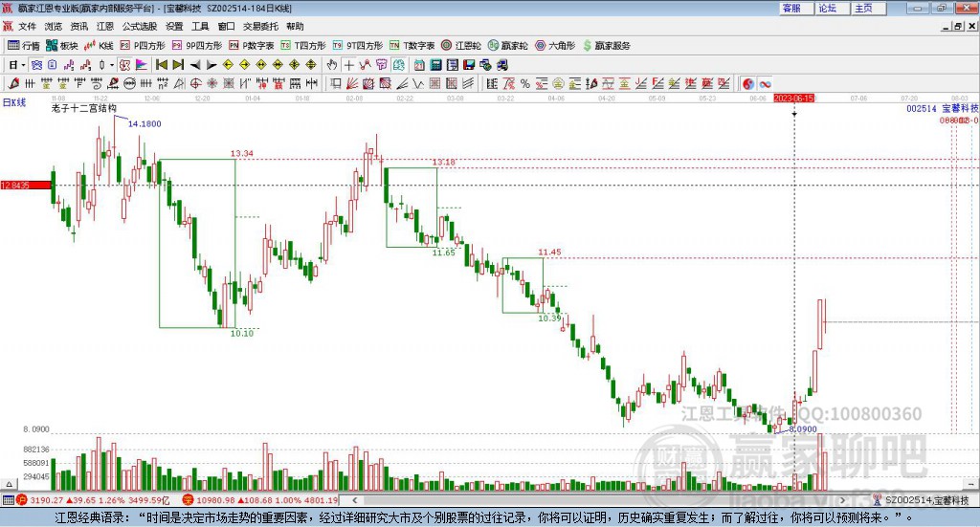The width and height of the screenshot is (980, 527).
Task: Click the 14.1800 high price label
Action: click(145, 123)
